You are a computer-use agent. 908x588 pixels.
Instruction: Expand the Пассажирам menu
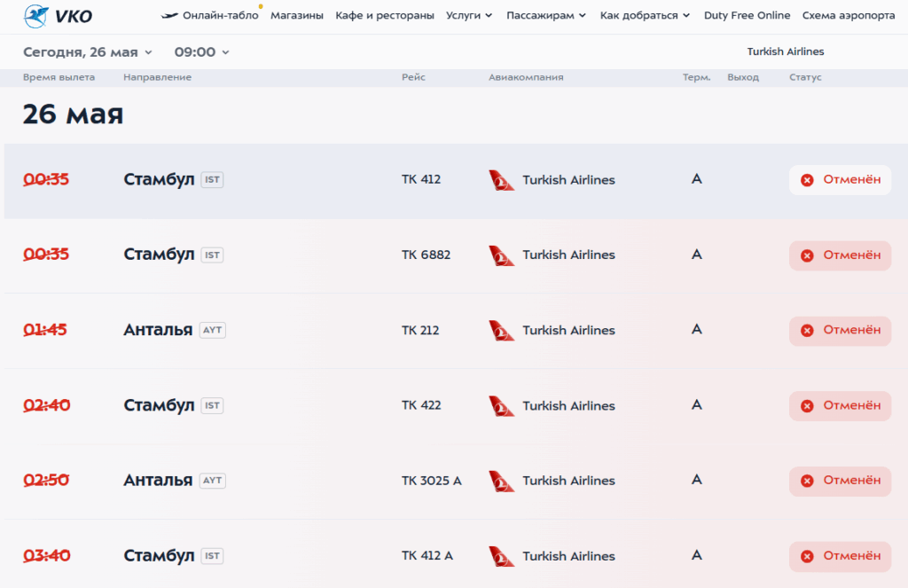tap(546, 16)
